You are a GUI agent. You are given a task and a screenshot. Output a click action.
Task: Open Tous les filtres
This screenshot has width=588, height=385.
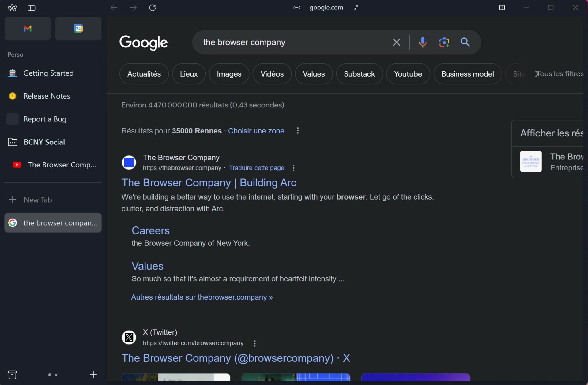(560, 74)
